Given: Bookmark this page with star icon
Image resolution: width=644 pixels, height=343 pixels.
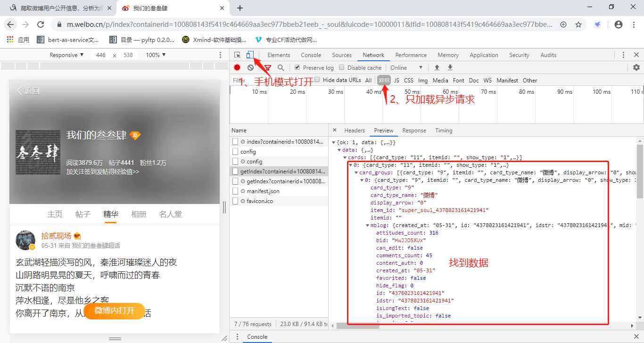Looking at the screenshot, I should pyautogui.click(x=578, y=24).
